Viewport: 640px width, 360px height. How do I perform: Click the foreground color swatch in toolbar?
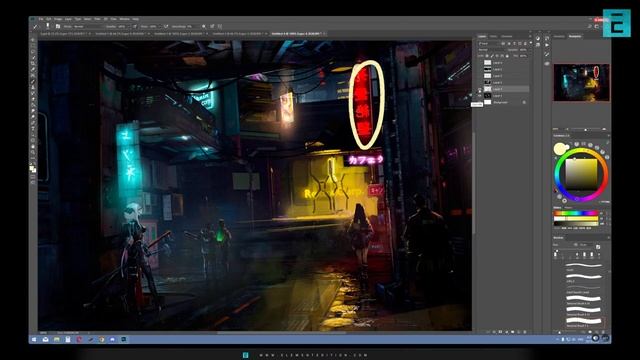32,167
